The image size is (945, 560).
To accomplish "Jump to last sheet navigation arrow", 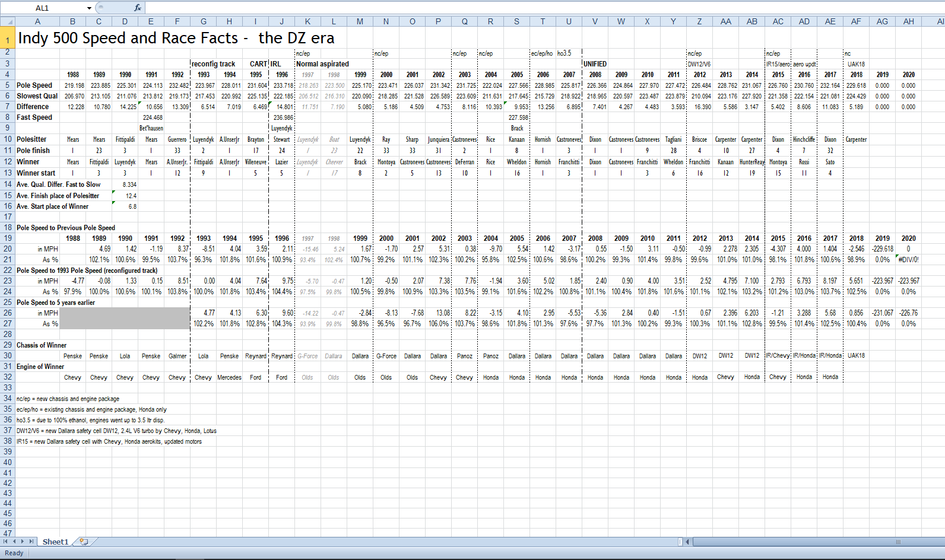I will pyautogui.click(x=31, y=542).
